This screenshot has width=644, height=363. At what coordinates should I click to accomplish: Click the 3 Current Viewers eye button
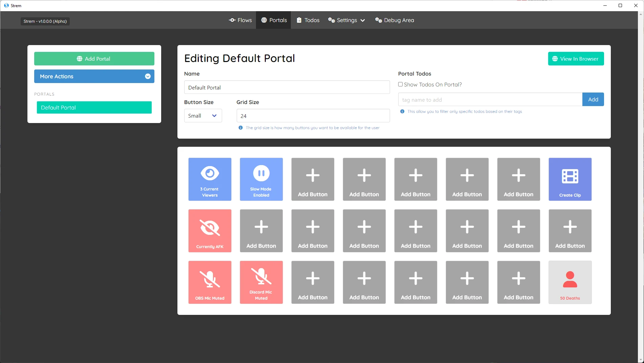[x=210, y=179]
